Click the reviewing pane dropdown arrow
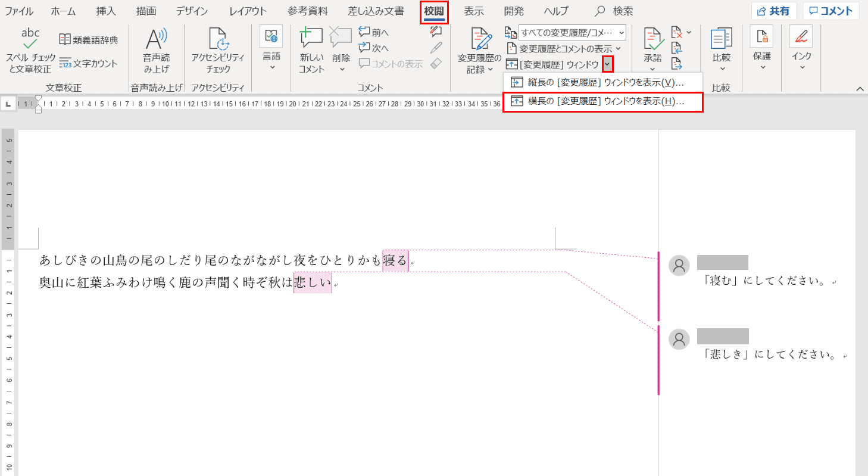 pos(607,64)
